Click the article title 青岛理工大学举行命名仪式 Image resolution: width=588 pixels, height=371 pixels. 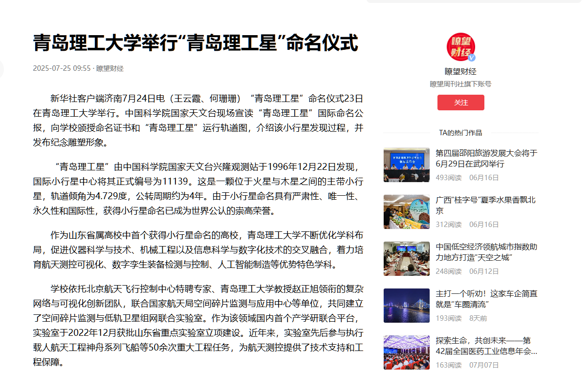[x=196, y=43]
